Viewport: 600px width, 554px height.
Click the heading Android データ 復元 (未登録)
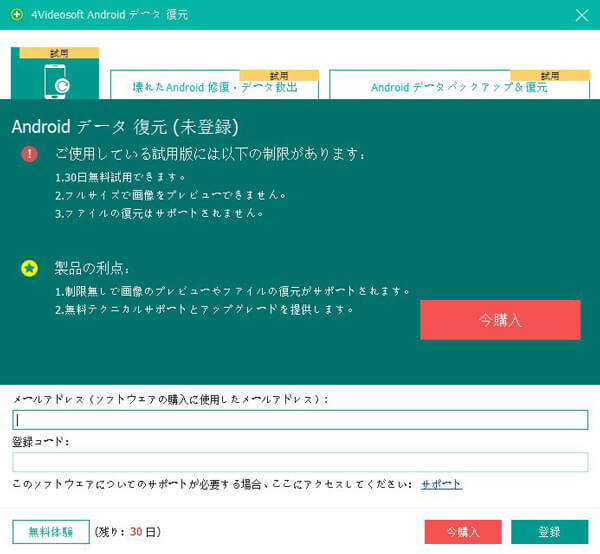coord(125,127)
